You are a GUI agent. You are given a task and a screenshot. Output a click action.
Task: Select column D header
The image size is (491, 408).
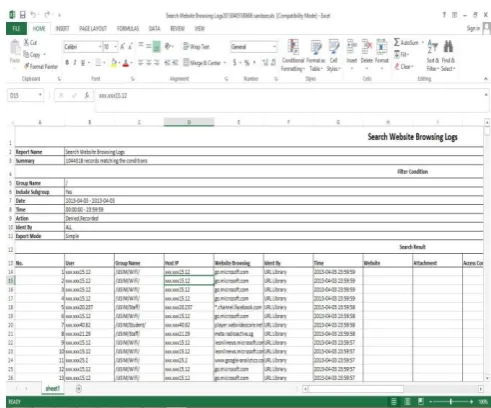coord(189,122)
